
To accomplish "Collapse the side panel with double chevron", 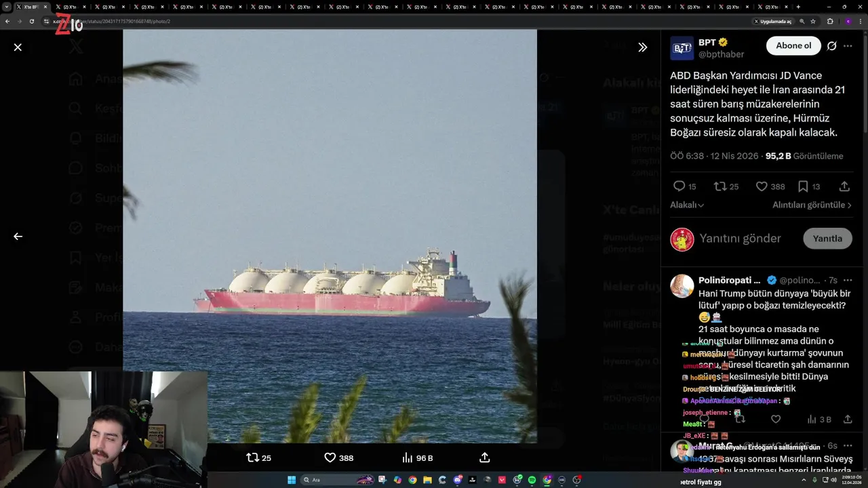I will (642, 47).
